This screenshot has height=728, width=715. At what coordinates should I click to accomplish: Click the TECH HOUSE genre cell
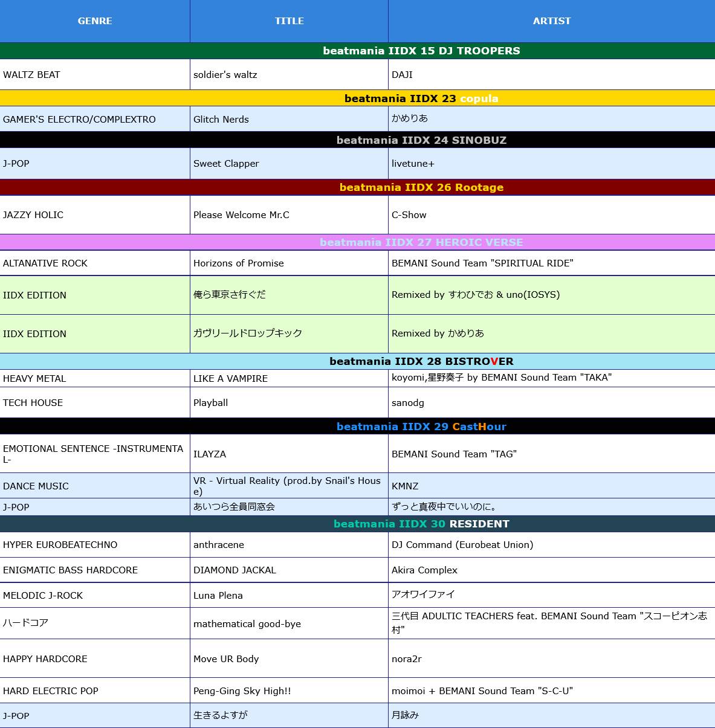(x=95, y=402)
